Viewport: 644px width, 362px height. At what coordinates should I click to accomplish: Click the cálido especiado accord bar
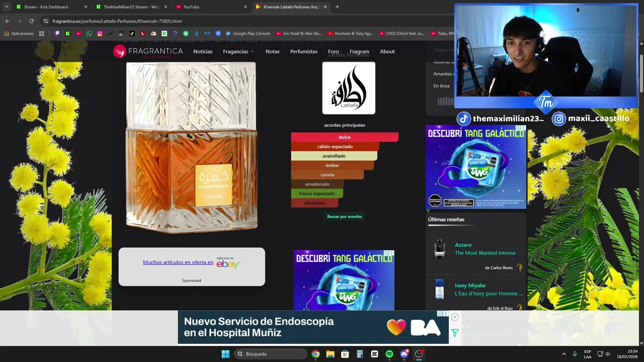(x=335, y=147)
